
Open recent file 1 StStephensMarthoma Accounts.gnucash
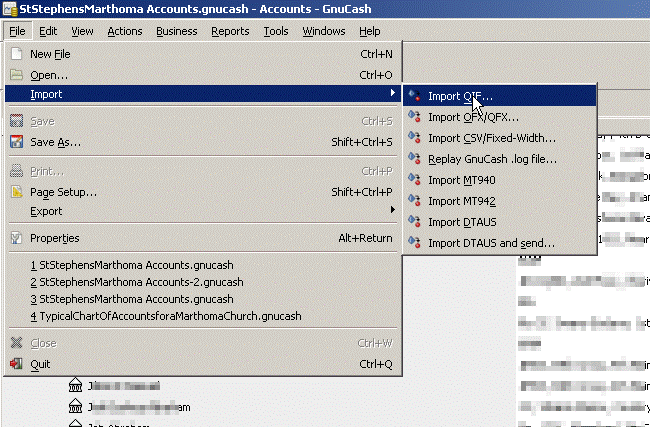[x=203, y=265]
